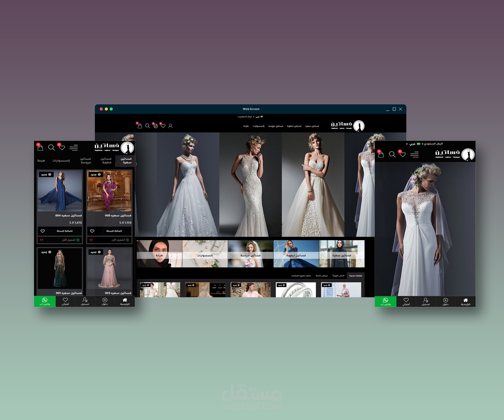
Task: Switch to عروض خاصة products tab
Action: [x=322, y=276]
